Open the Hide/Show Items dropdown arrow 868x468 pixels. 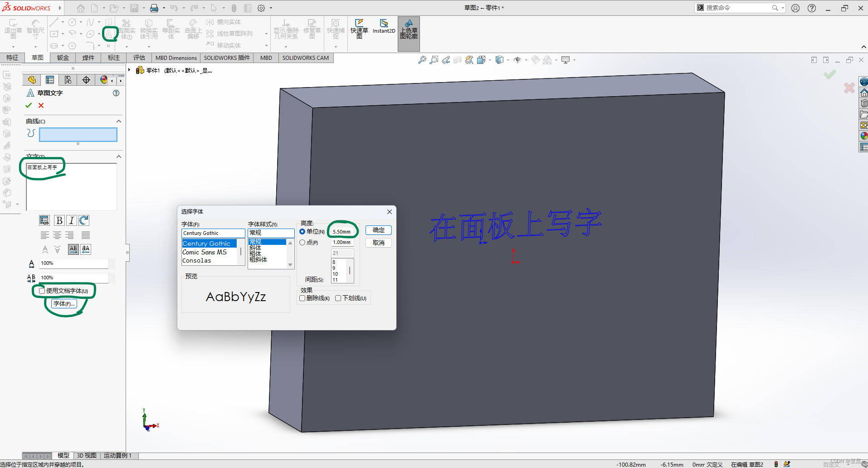point(526,60)
